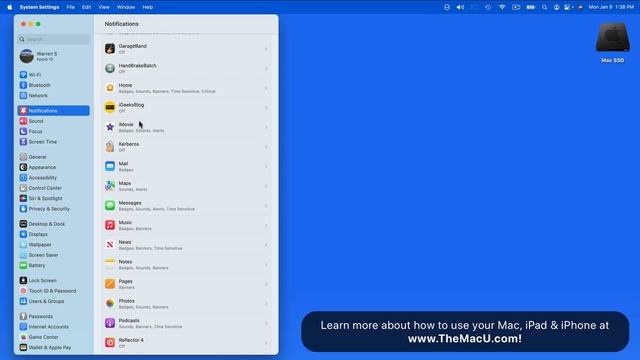Viewport: 640px width, 360px height.
Task: Open GarageBand notification settings icon
Action: point(110,49)
